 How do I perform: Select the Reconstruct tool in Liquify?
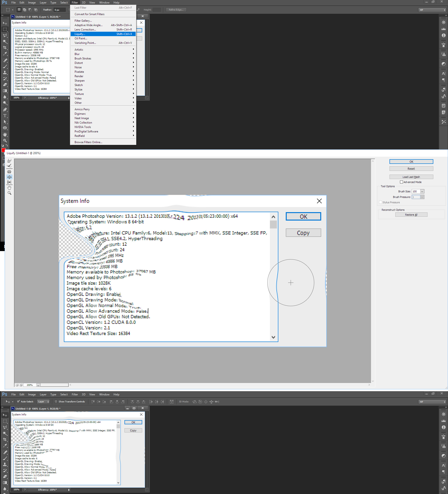coord(9,166)
